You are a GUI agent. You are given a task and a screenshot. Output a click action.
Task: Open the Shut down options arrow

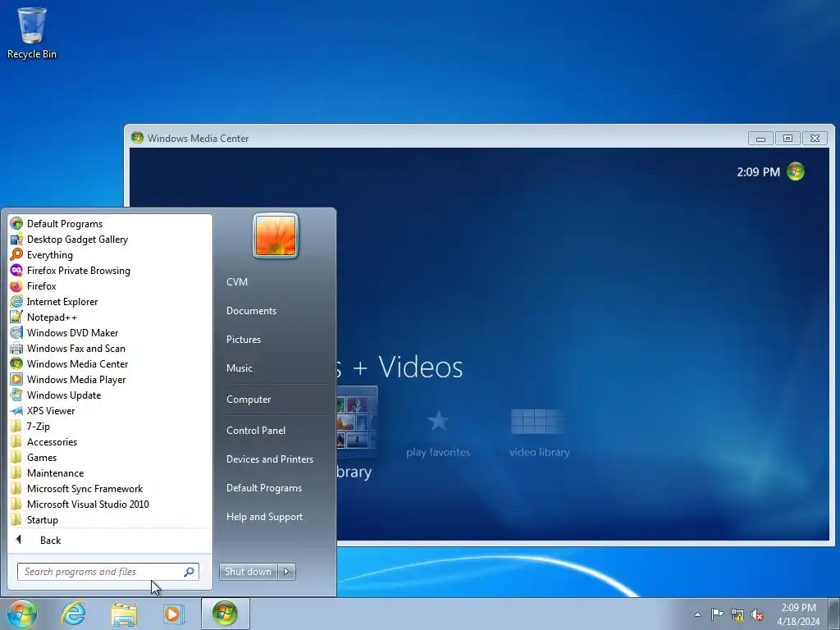click(x=286, y=572)
